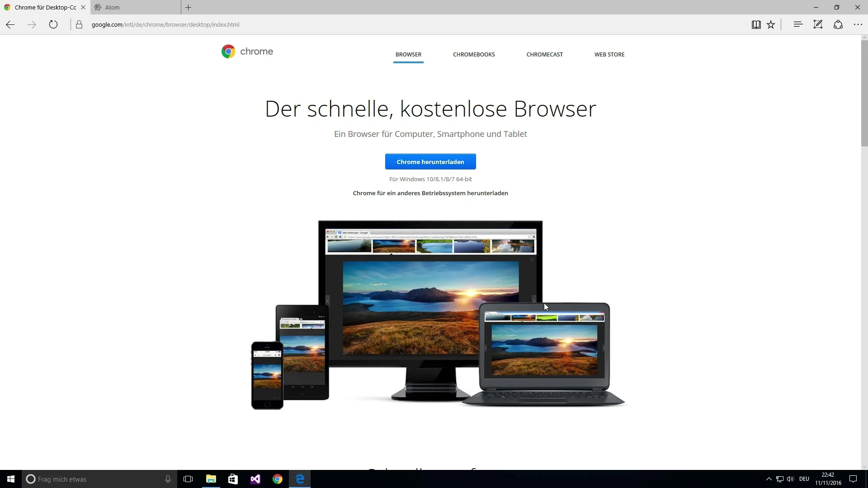
Task: Click the volume speaker tray icon
Action: click(790, 479)
